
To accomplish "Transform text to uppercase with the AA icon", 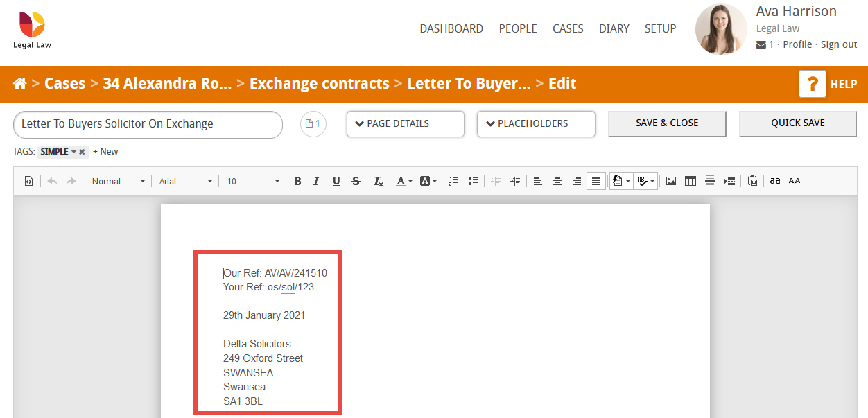I will coord(794,181).
